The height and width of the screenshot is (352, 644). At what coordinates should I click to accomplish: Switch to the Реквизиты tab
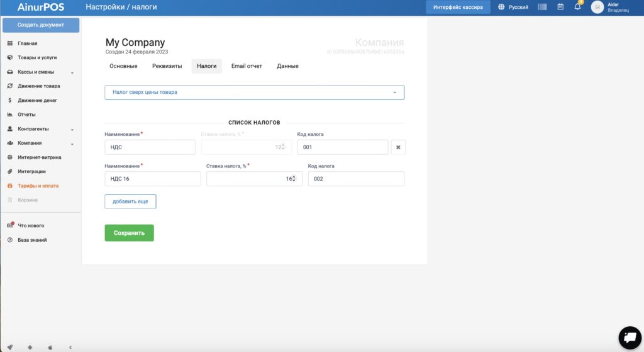coord(167,66)
